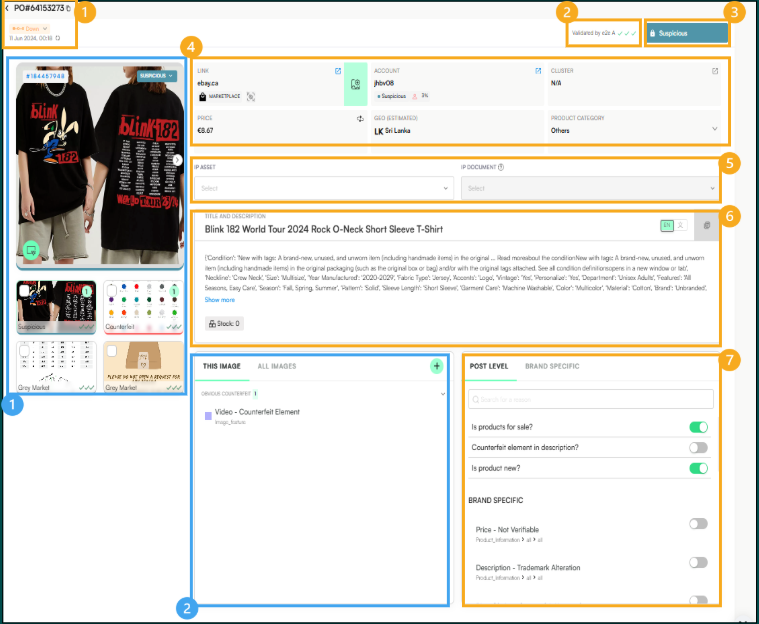Select the BRAND SPECIFIC tab
This screenshot has width=759, height=624.
coord(552,366)
